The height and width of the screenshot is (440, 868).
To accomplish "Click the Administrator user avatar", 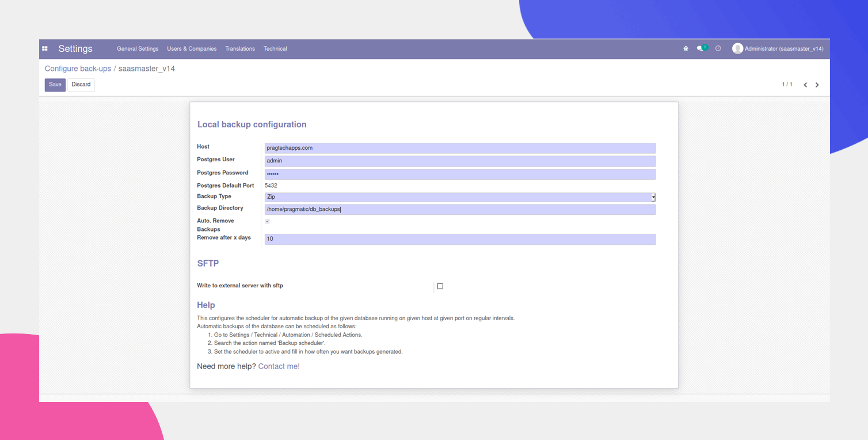I will [x=737, y=49].
